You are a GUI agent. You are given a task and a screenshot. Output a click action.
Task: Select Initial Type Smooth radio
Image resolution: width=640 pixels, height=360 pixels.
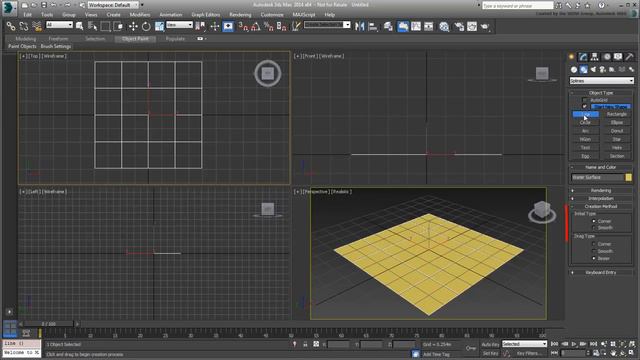(594, 228)
